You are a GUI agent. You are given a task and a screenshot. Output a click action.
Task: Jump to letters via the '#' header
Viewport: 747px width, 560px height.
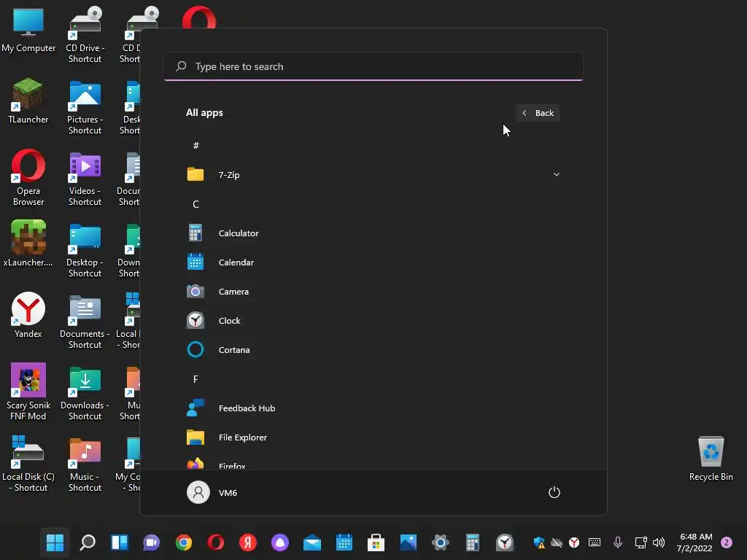[196, 146]
